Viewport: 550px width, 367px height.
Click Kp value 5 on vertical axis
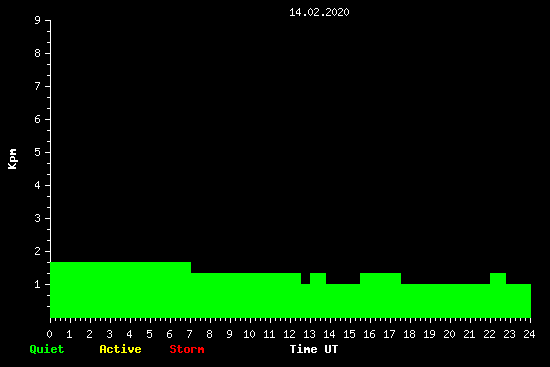coord(38,152)
